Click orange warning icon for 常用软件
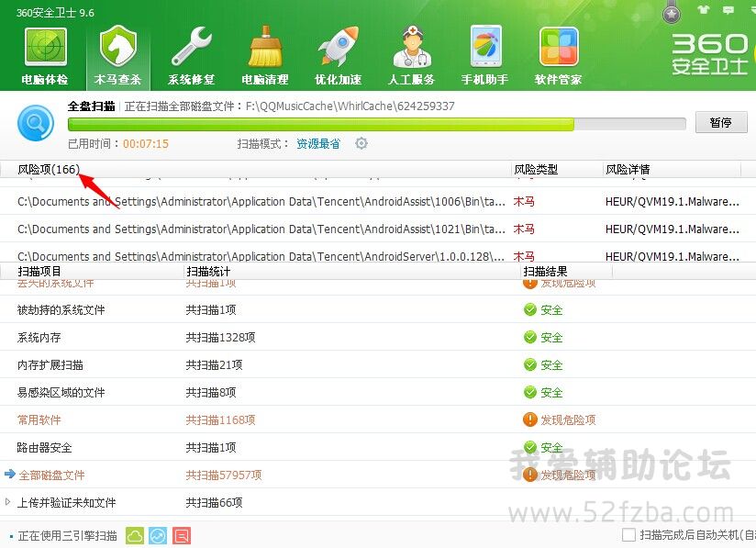Viewport: 756px width, 548px height. point(530,419)
